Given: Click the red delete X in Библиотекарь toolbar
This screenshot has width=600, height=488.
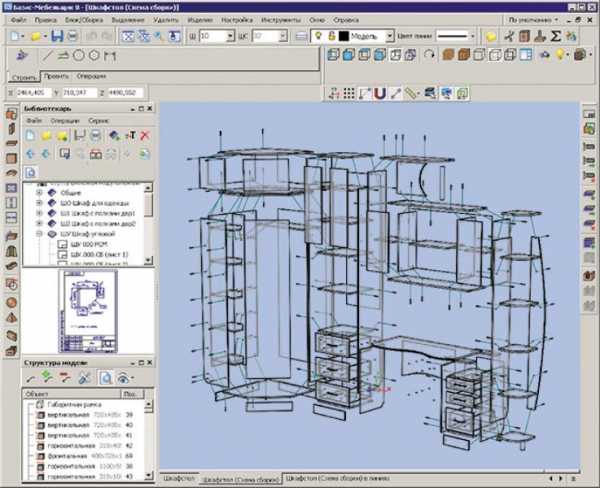Looking at the screenshot, I should (x=145, y=135).
